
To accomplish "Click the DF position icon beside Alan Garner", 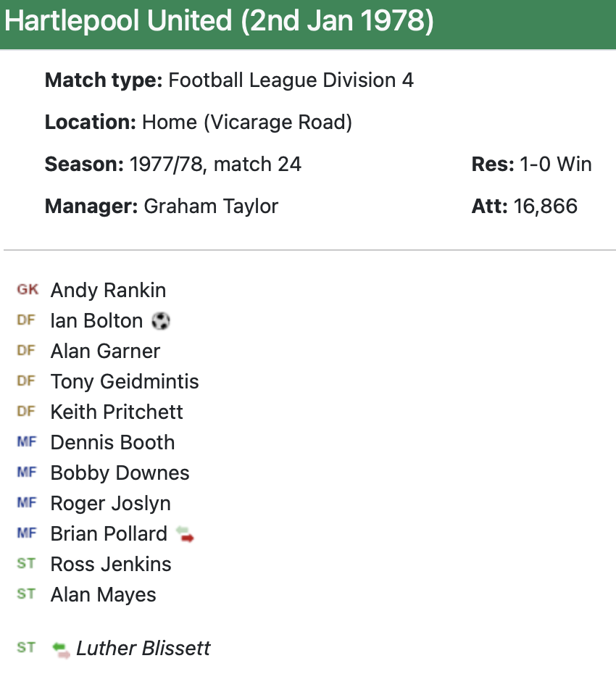I will [x=26, y=351].
